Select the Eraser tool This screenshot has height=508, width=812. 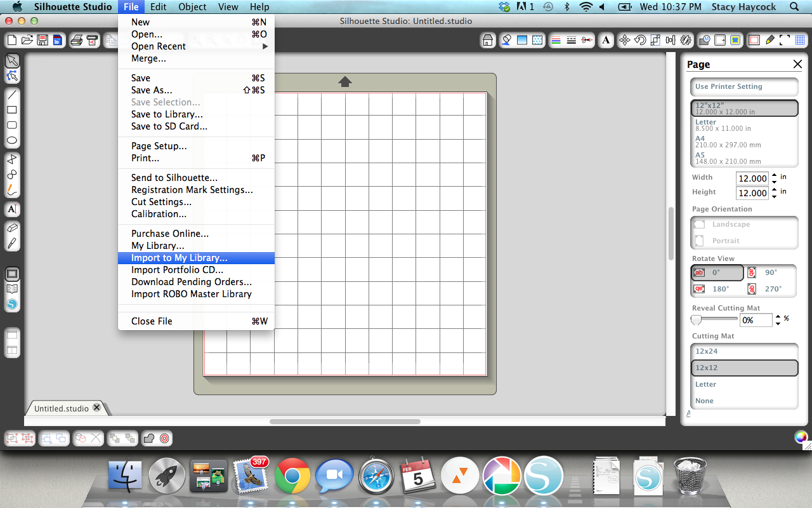(12, 227)
